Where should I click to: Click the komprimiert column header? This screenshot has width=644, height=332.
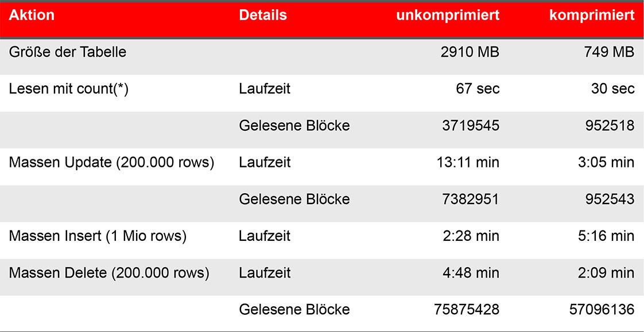click(x=592, y=15)
